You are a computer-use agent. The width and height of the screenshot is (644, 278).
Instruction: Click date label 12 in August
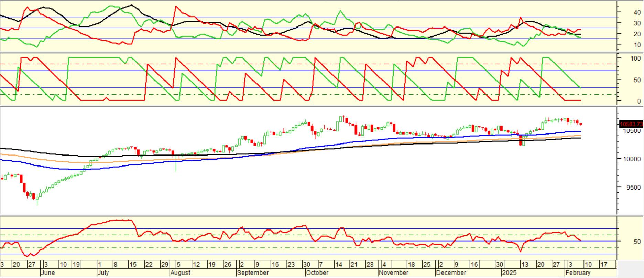(196, 265)
